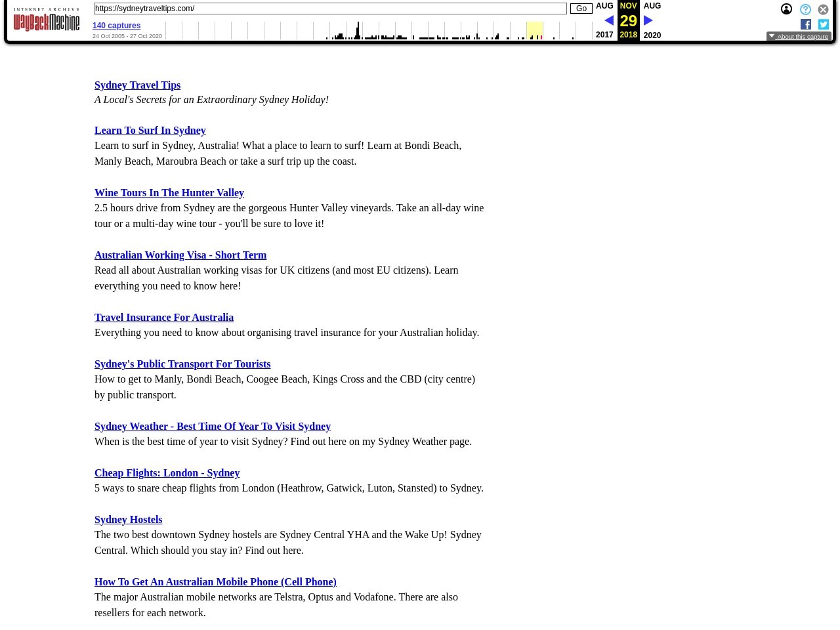
Task: Open Sydney's Public Transport For Tourists link
Action: tap(182, 364)
